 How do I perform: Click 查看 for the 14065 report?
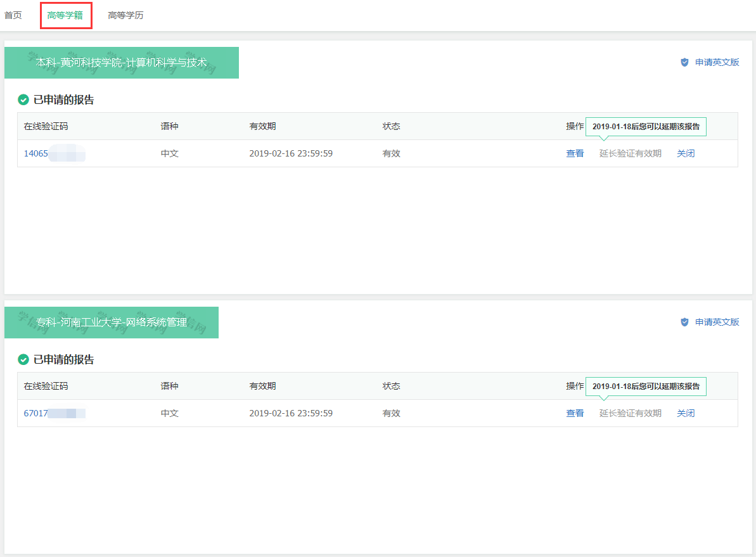575,153
